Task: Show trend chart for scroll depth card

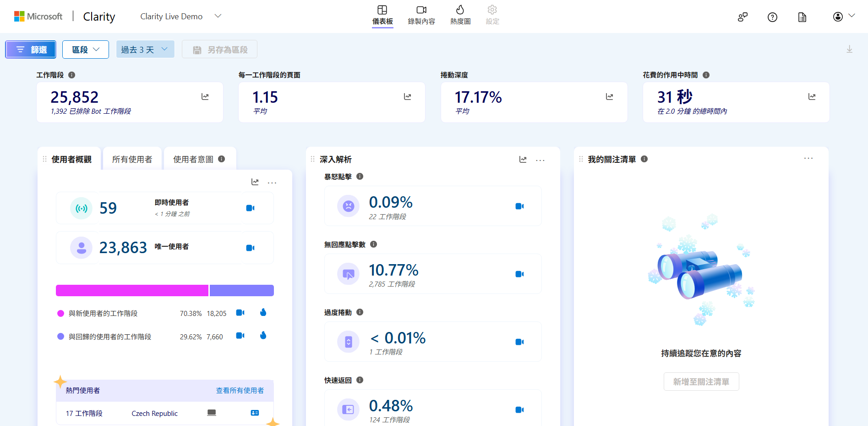Action: pyautogui.click(x=609, y=97)
